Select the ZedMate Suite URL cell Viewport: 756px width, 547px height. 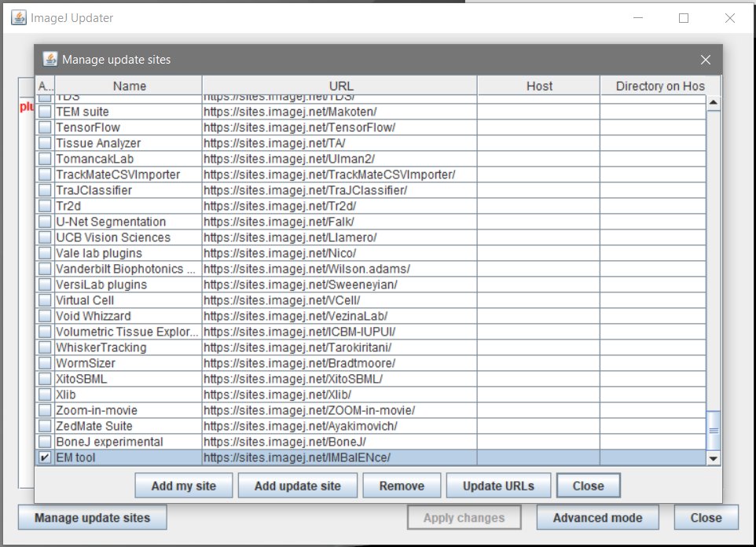(x=339, y=426)
